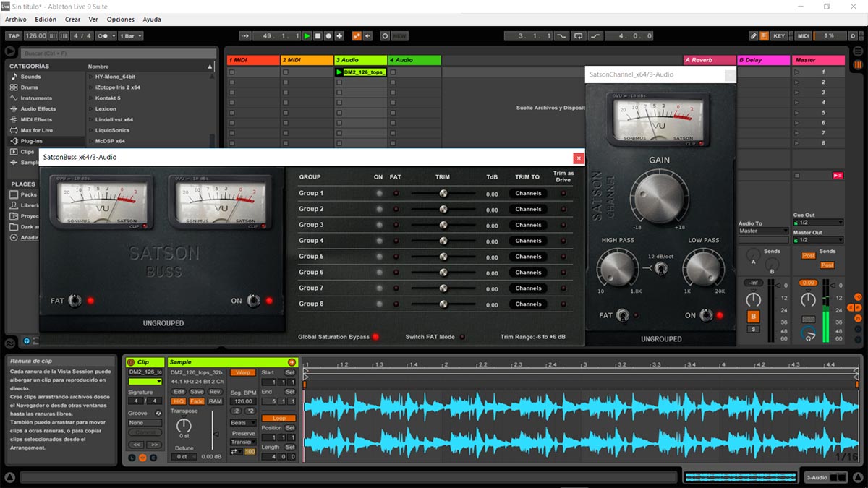Open the Drums browser category
Viewport: 868px width, 488px height.
point(30,87)
